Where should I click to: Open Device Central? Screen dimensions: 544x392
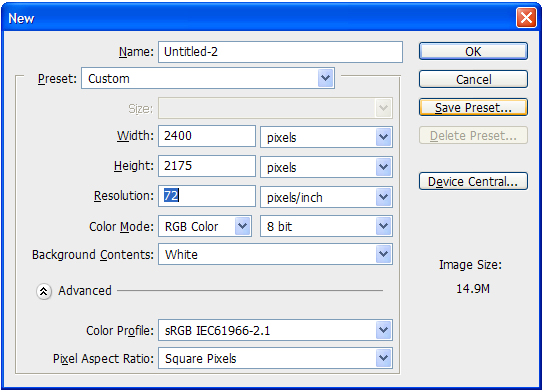[473, 181]
